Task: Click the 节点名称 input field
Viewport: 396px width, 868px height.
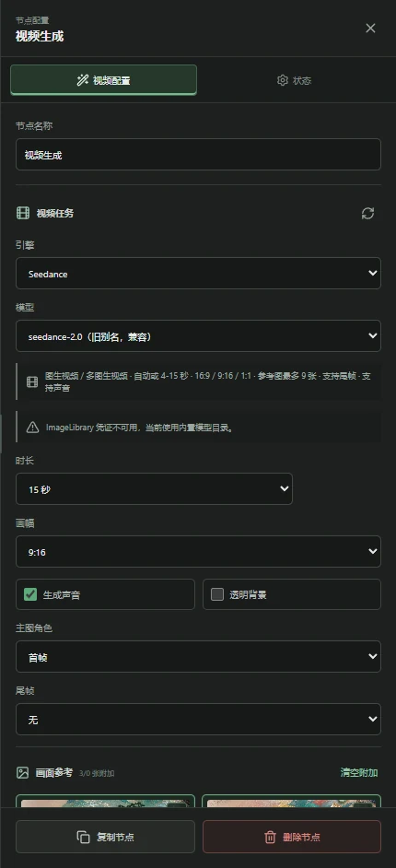Action: click(x=198, y=155)
